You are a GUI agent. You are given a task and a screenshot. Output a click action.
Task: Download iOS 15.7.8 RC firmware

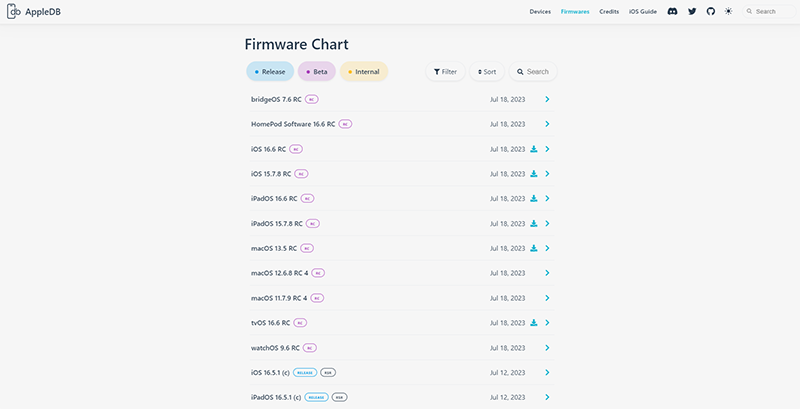(534, 174)
